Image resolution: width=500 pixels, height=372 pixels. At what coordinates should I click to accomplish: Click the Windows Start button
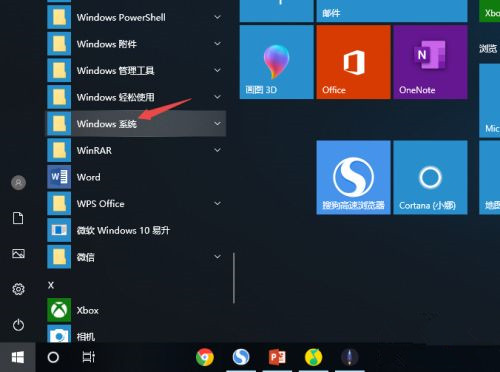pyautogui.click(x=18, y=357)
